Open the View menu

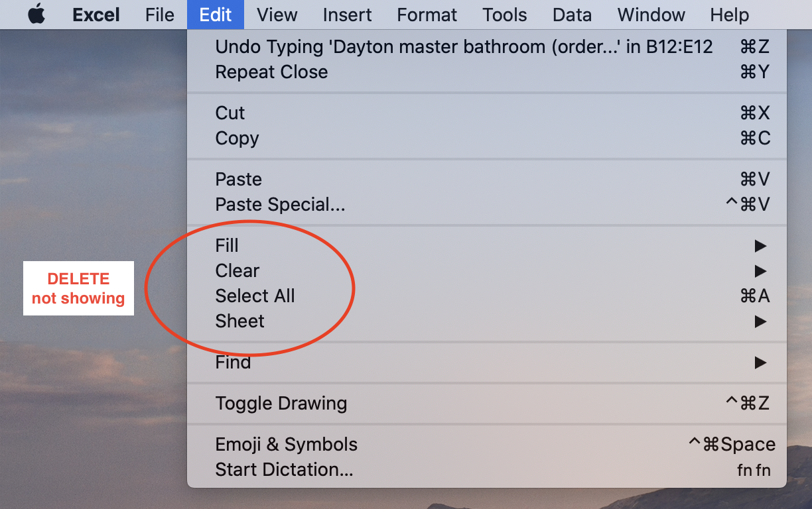pos(277,15)
